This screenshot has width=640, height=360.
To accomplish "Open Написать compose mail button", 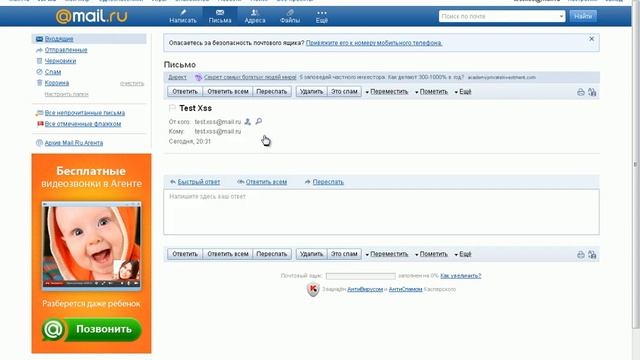I will 183,16.
